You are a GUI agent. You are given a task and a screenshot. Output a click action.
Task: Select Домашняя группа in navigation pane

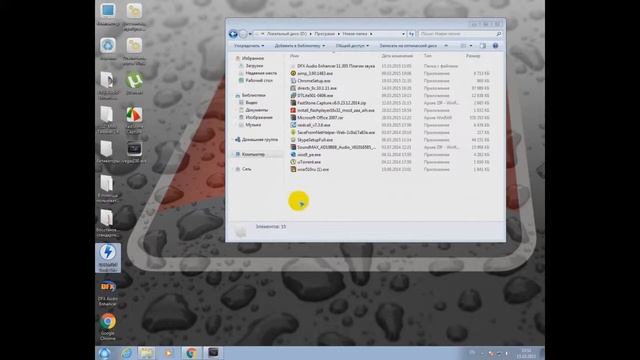[x=260, y=140]
